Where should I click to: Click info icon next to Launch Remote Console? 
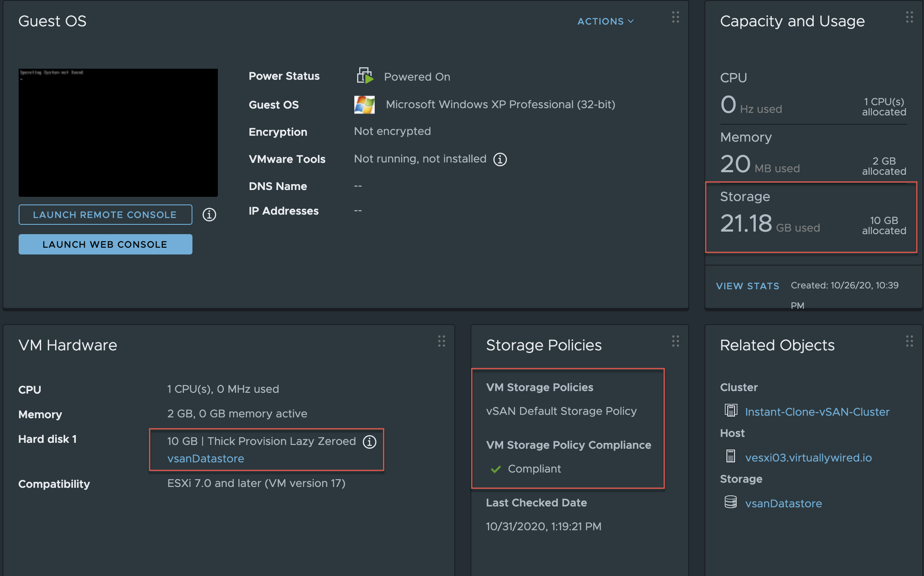(x=209, y=215)
